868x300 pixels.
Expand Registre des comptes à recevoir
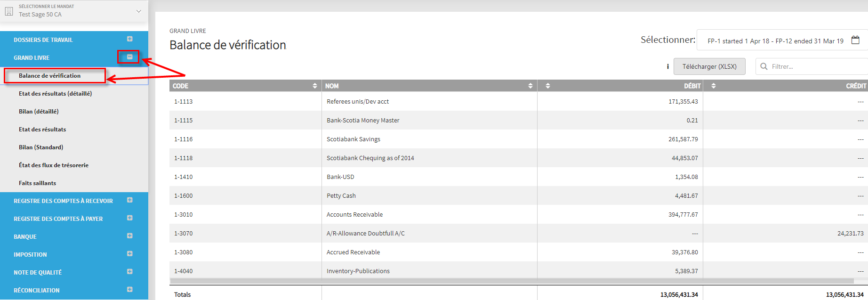(x=130, y=200)
